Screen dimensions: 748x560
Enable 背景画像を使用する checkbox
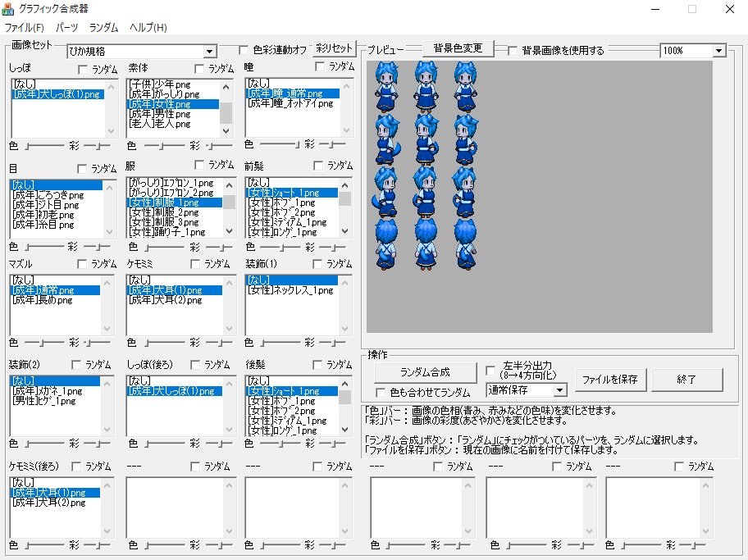pos(513,51)
